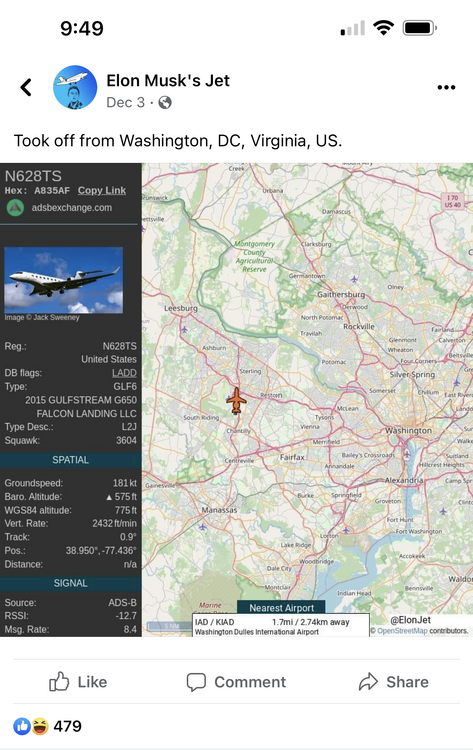
Task: View the 479 reactions count
Action: click(67, 726)
